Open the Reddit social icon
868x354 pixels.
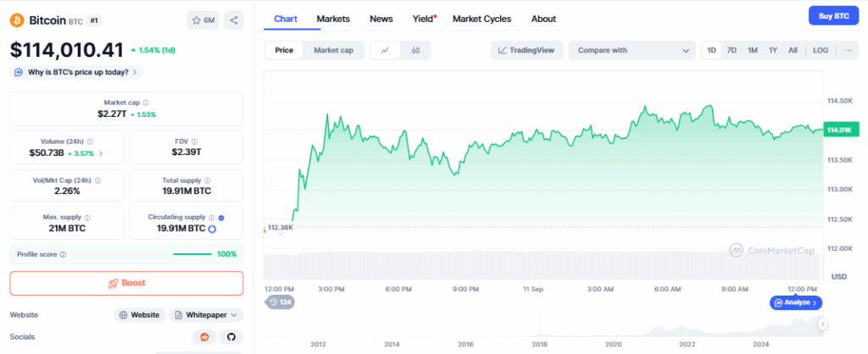click(x=203, y=337)
